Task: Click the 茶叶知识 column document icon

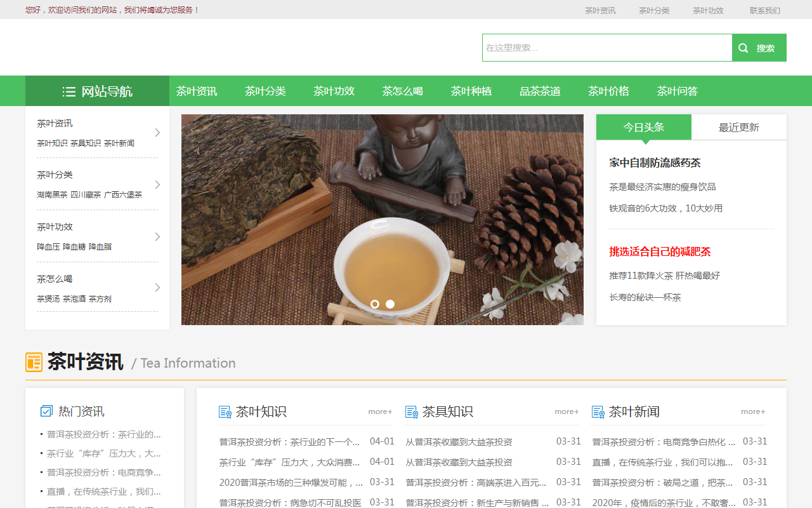Action: click(225, 412)
